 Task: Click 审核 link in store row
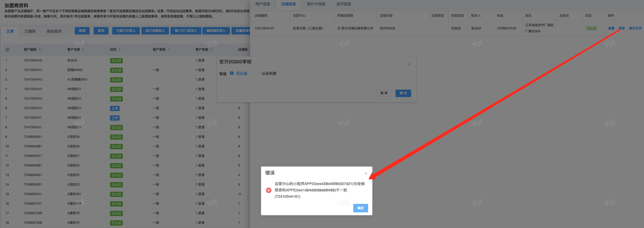coord(622,28)
